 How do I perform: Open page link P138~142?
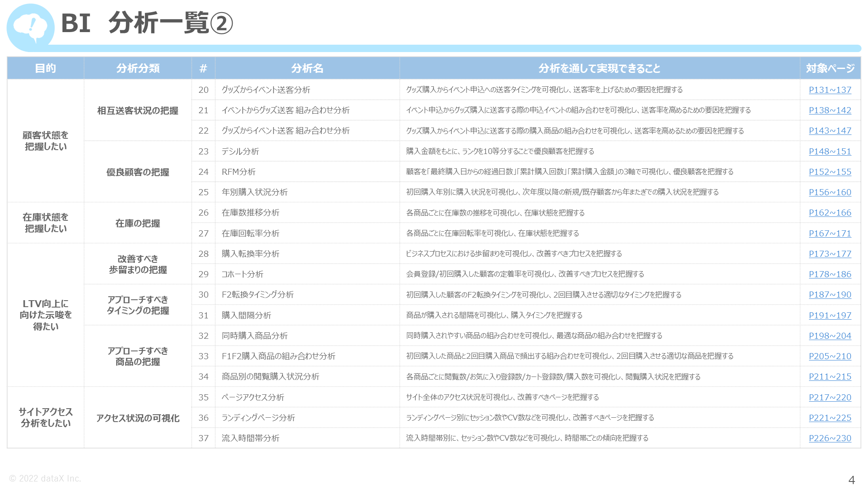[x=830, y=110]
